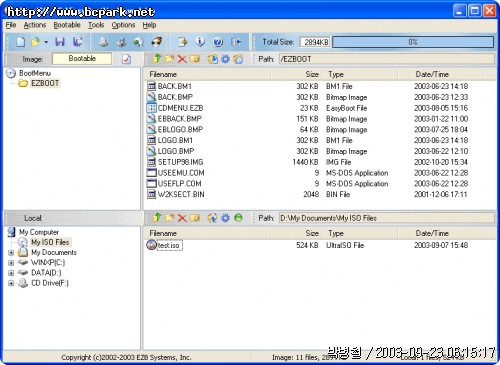
Task: Click the clock disc icon beside image gear
Action: click(x=238, y=59)
